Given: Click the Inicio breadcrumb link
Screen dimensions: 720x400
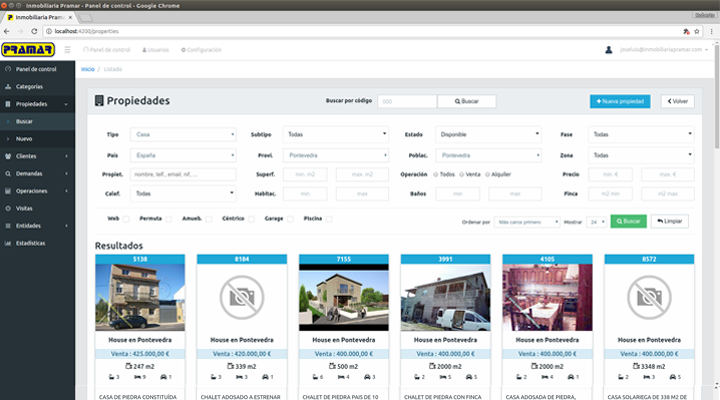Looking at the screenshot, I should tap(88, 69).
